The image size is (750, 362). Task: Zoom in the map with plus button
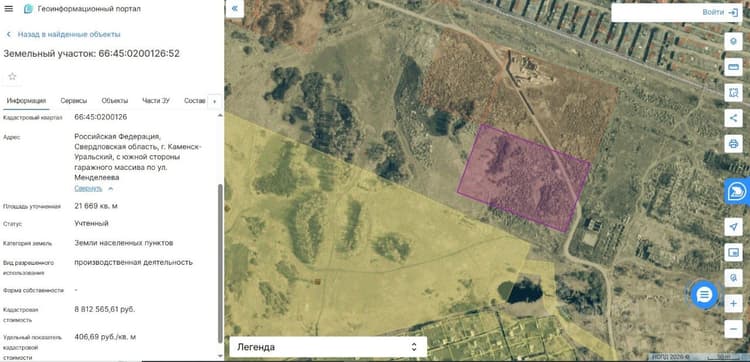pyautogui.click(x=733, y=303)
